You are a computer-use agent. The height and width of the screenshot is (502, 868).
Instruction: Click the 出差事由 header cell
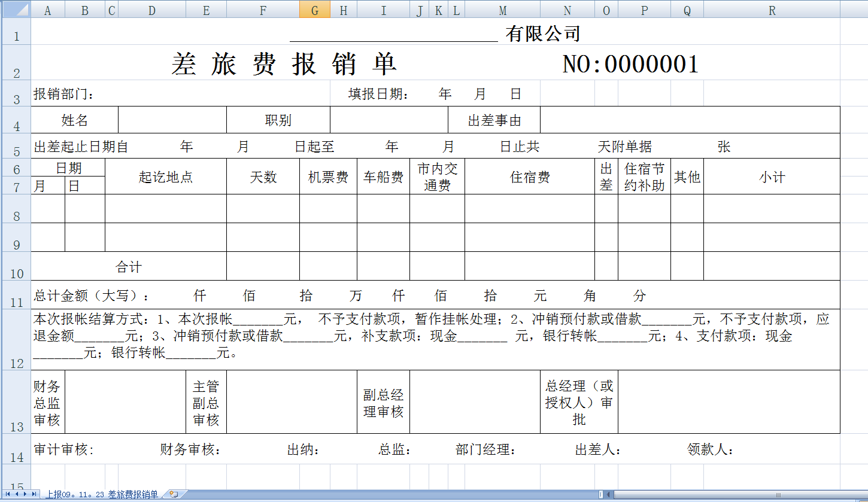[495, 120]
